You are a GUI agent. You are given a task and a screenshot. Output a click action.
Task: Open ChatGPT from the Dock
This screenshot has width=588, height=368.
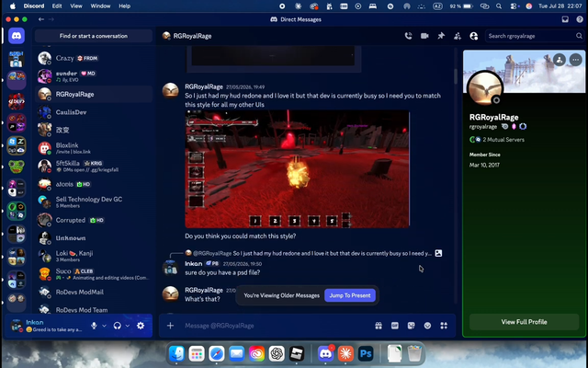click(x=277, y=353)
